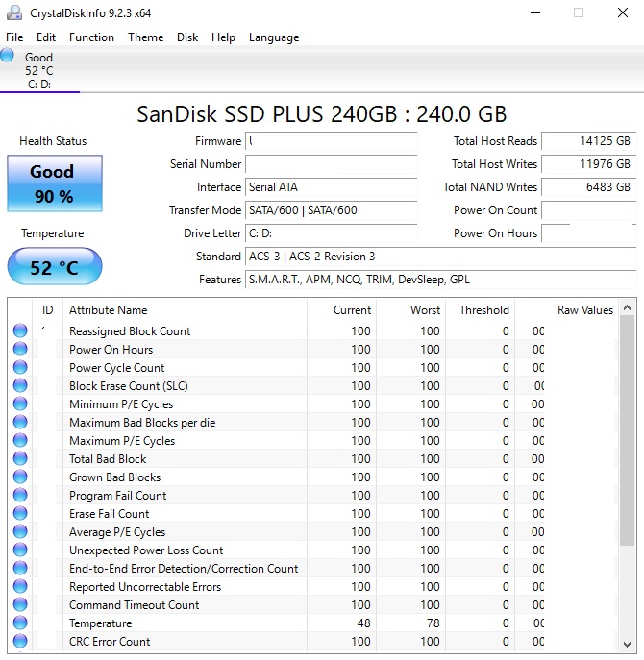
Task: Select the Total Bad Block attribute name
Action: coord(108,459)
